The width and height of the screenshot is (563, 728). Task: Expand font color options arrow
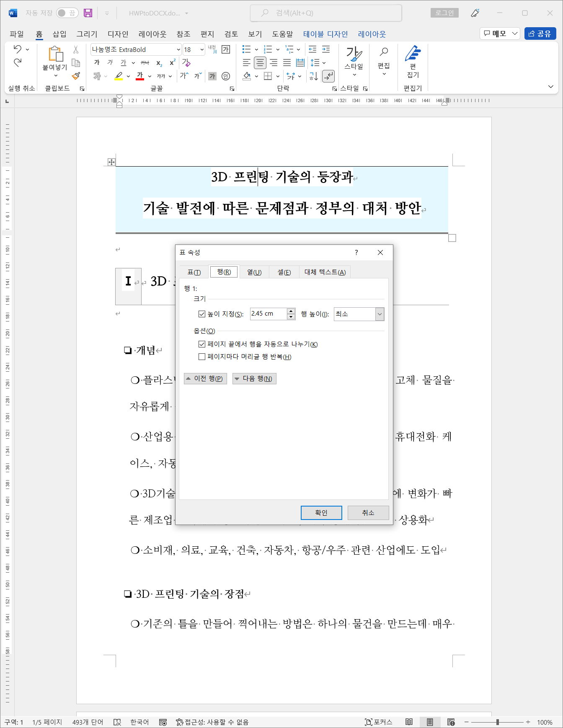(150, 76)
